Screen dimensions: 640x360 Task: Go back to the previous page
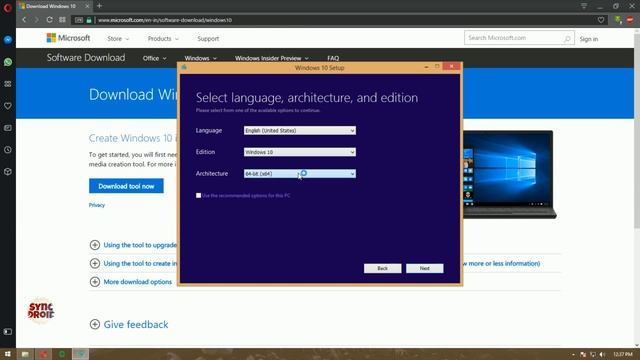[24, 20]
